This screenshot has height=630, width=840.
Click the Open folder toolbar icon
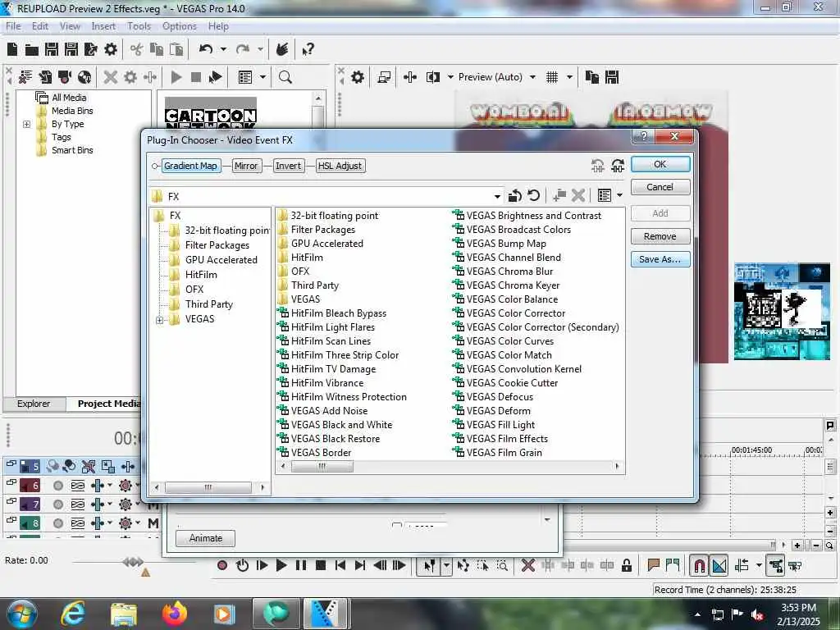coord(32,50)
